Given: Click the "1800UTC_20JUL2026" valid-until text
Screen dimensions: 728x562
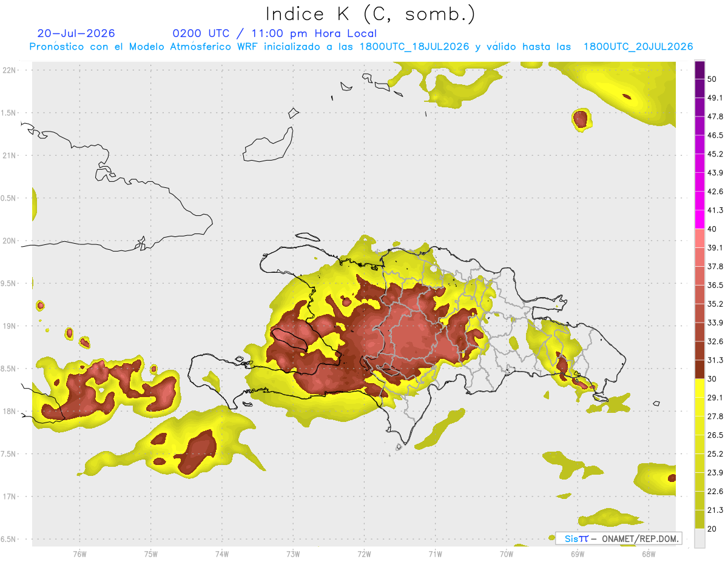Looking at the screenshot, I should (638, 47).
